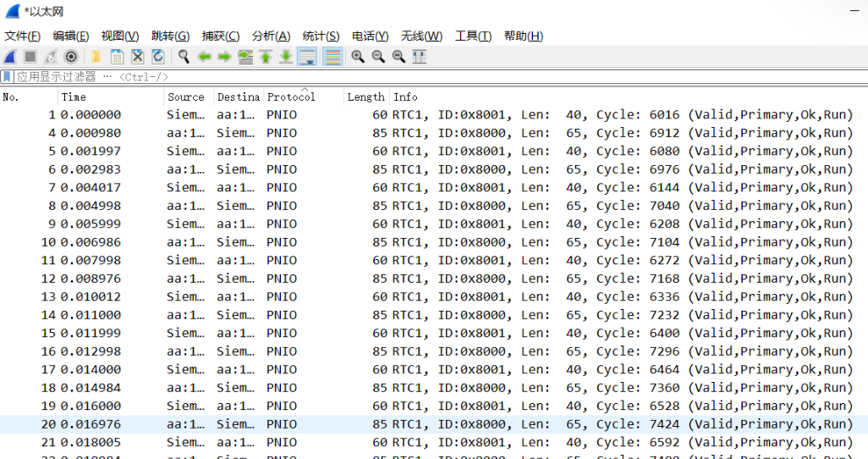
Task: Click the display filter bookmark icon
Action: click(7, 76)
